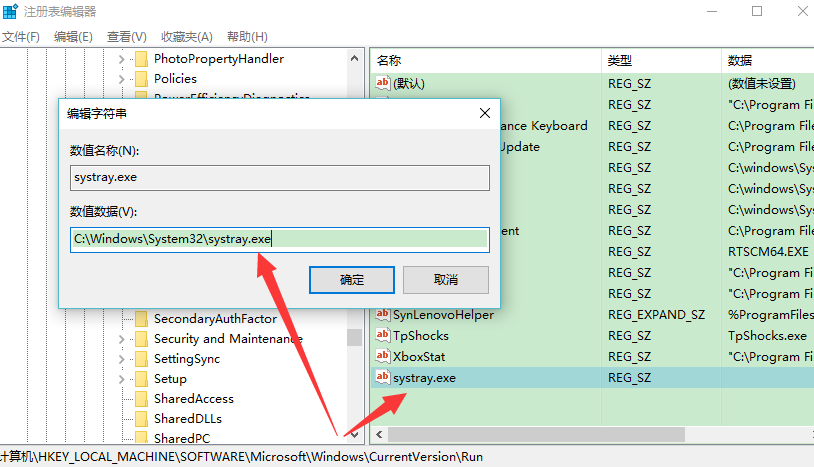Sort by the 名称 column header
Screen dimensions: 814x467
(x=486, y=61)
